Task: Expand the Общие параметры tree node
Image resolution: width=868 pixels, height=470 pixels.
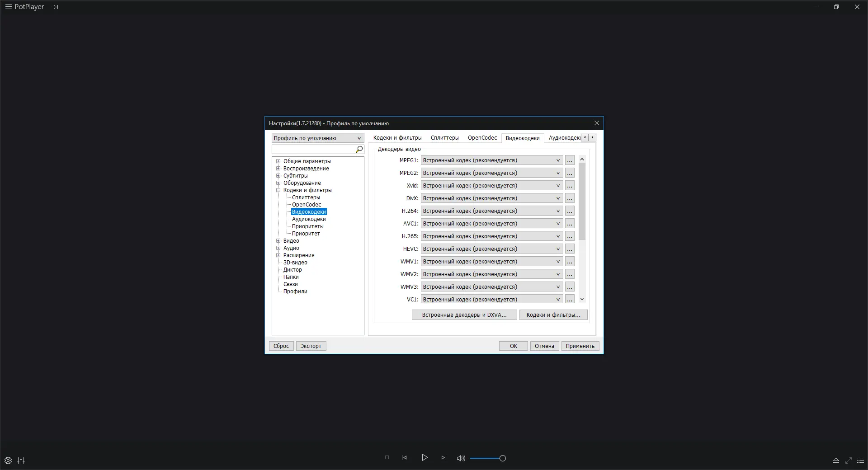Action: pyautogui.click(x=278, y=161)
